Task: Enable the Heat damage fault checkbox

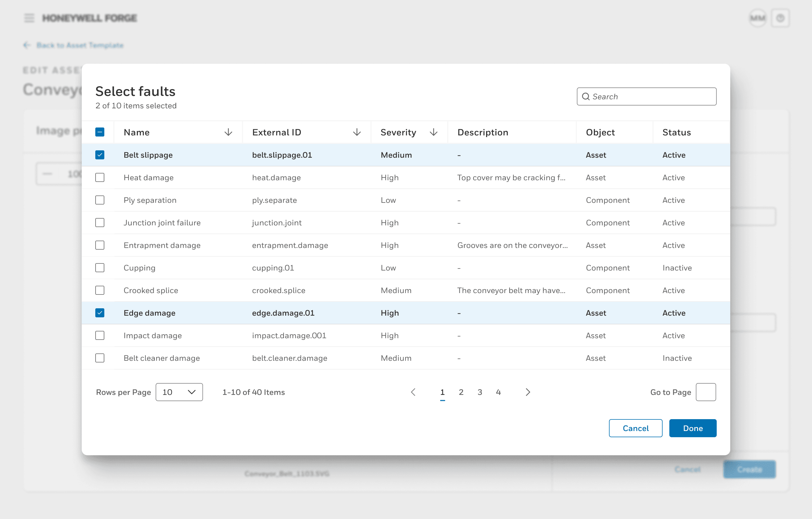Action: tap(100, 177)
